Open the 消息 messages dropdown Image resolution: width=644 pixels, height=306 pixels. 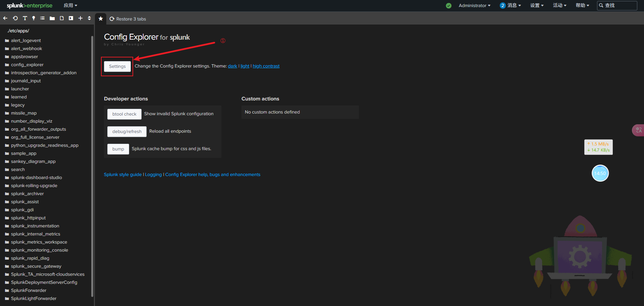[511, 5]
